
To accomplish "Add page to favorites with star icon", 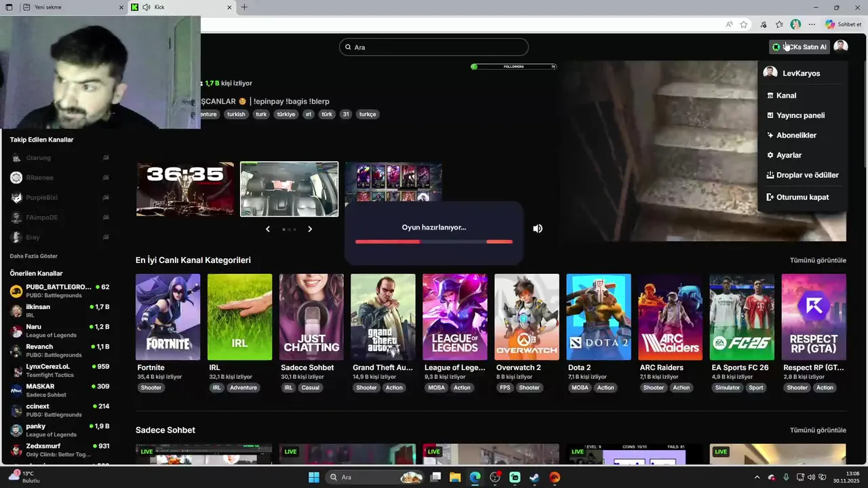I will (744, 24).
